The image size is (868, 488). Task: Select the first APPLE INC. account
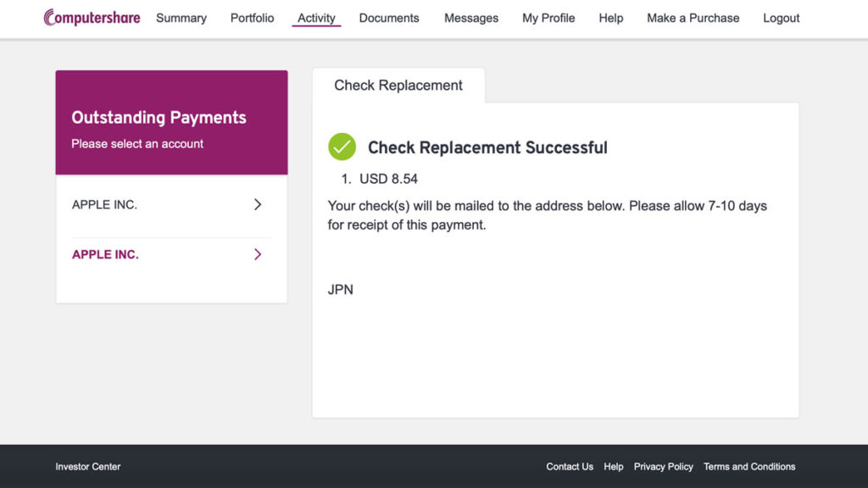pos(171,205)
